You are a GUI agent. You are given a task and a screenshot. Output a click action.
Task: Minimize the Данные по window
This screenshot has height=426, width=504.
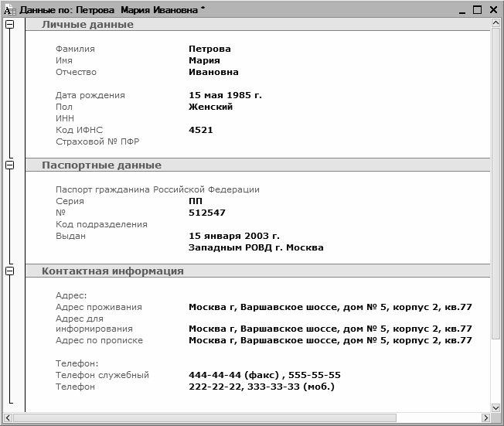coord(462,9)
